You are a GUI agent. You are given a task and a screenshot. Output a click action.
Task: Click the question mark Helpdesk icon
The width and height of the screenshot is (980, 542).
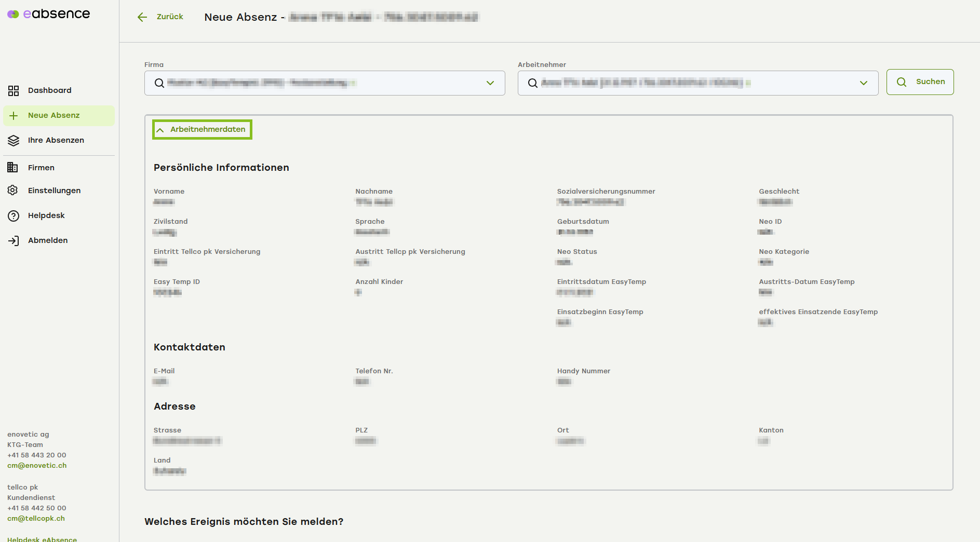coord(14,216)
